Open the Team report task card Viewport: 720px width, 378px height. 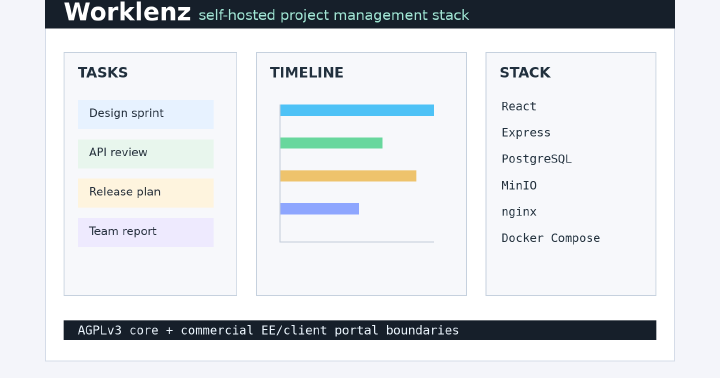[x=146, y=232]
